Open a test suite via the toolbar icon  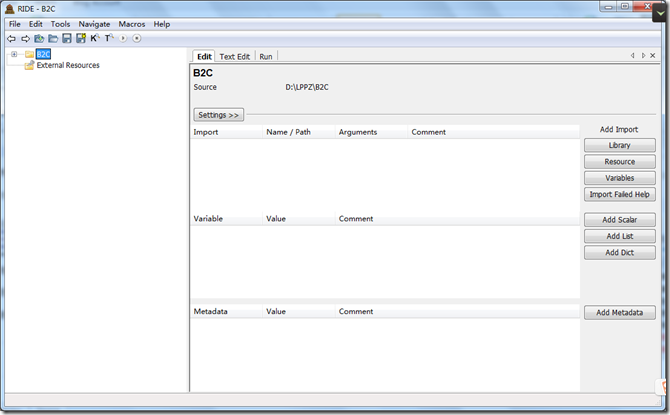click(39, 39)
